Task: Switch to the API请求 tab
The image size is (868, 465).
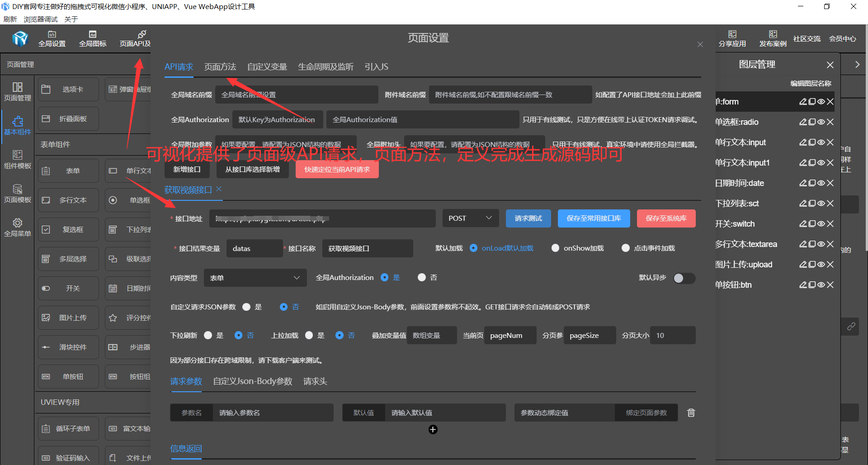Action: [179, 67]
